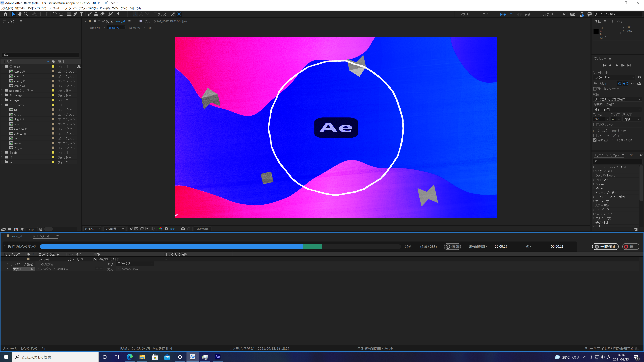Click the render item 1 label color swatch

(x=28, y=259)
